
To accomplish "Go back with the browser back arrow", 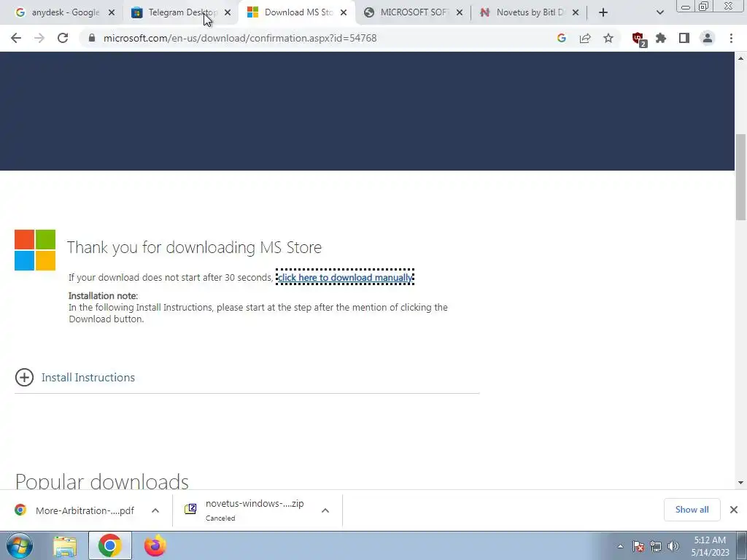I will coord(16,38).
